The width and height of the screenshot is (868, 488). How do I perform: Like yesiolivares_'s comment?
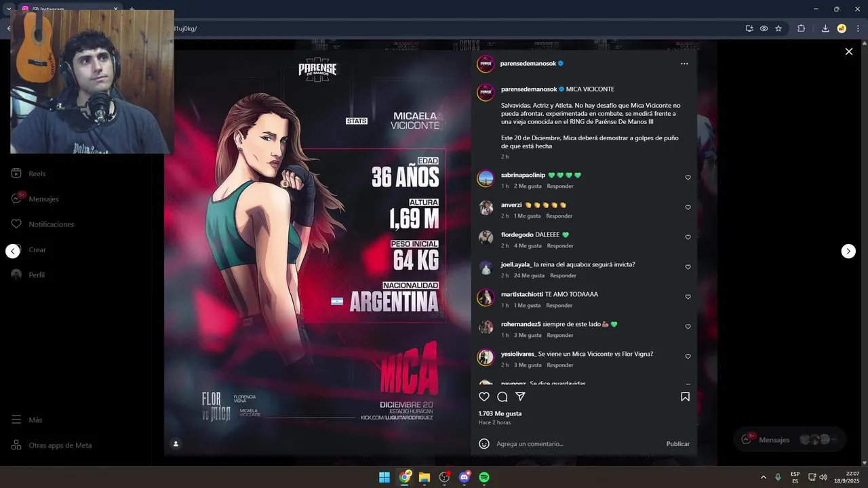click(688, 357)
